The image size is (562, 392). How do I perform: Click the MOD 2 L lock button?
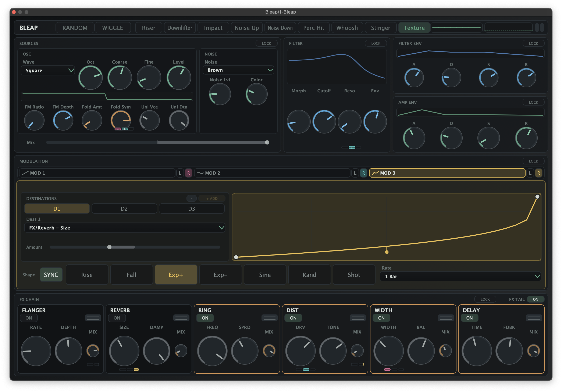coord(355,173)
